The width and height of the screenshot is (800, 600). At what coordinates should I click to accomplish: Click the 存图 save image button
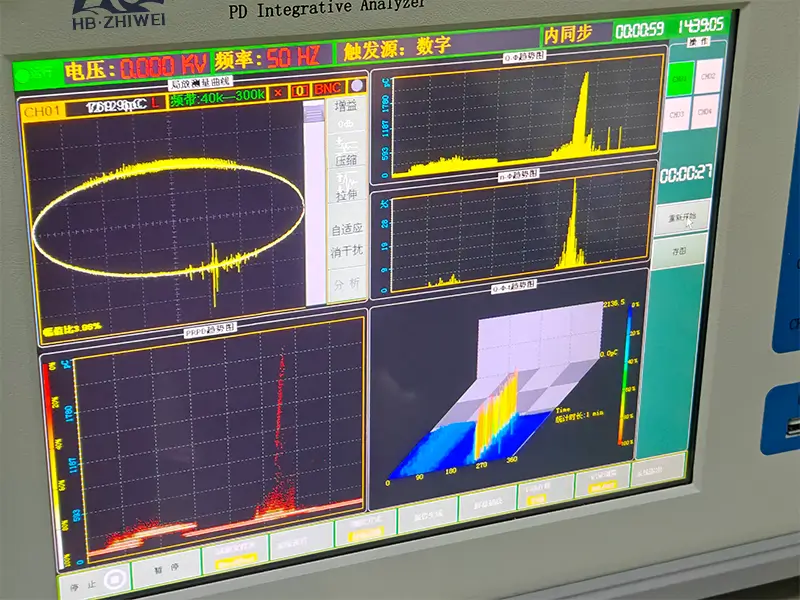click(x=679, y=251)
